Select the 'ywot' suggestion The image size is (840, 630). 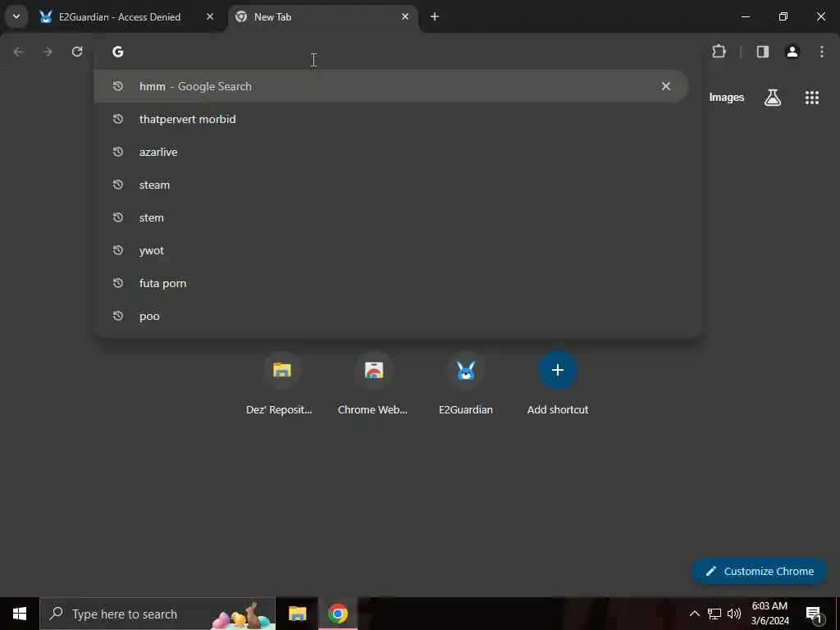pos(391,250)
